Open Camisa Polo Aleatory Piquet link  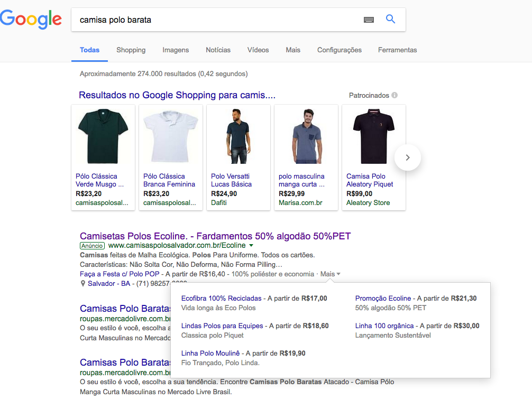[x=370, y=180]
